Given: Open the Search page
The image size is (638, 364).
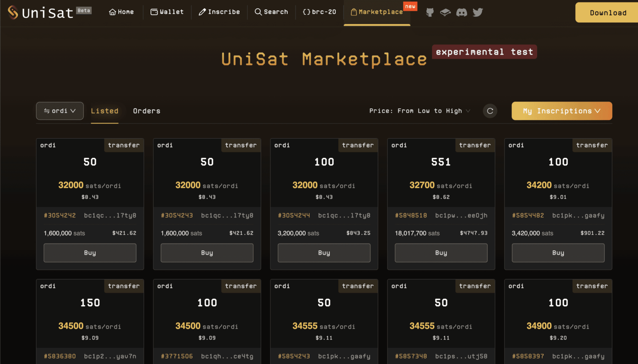Looking at the screenshot, I should [271, 12].
